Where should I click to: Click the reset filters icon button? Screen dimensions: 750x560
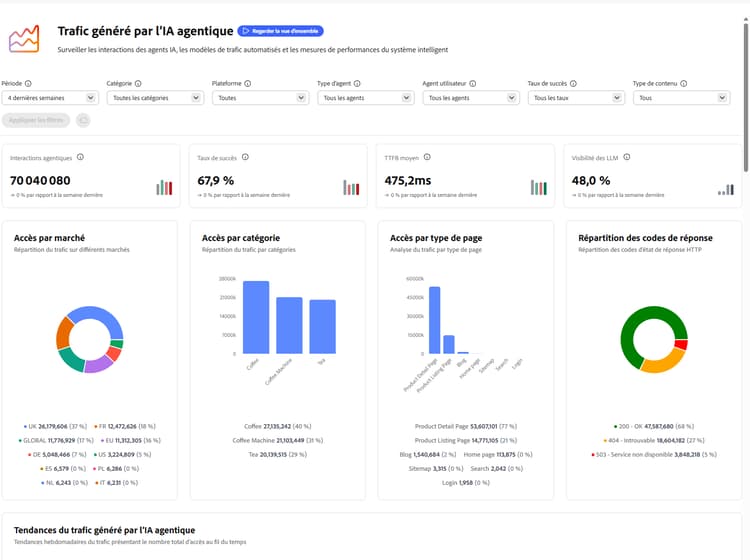coord(83,120)
